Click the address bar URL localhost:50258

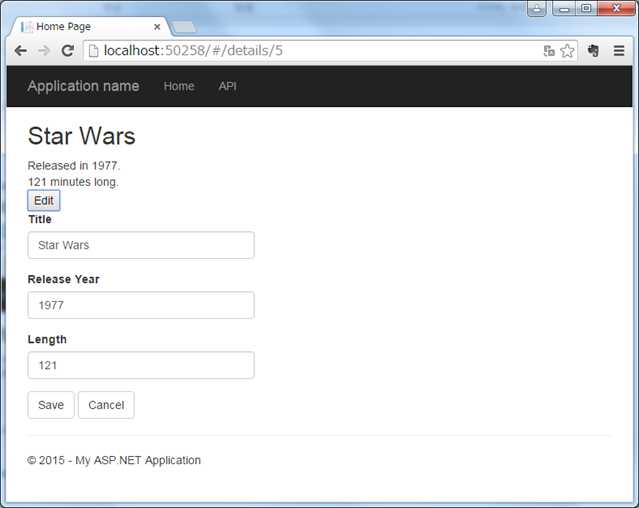(193, 51)
